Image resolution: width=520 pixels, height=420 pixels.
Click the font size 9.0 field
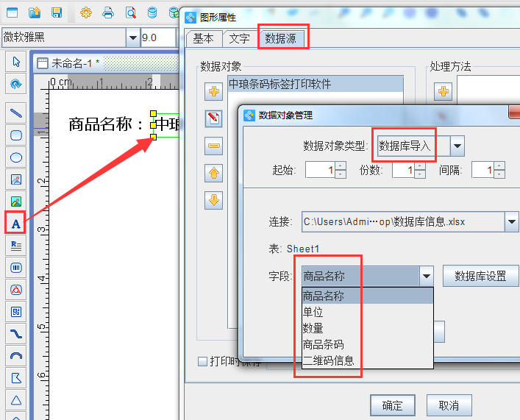pos(158,38)
